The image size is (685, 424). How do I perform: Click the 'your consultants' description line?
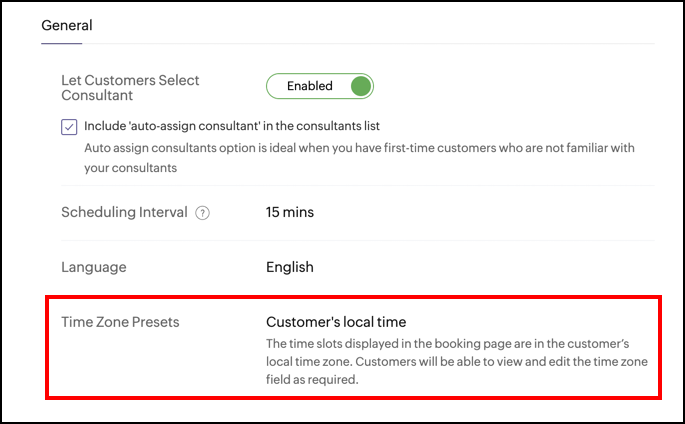click(x=131, y=168)
